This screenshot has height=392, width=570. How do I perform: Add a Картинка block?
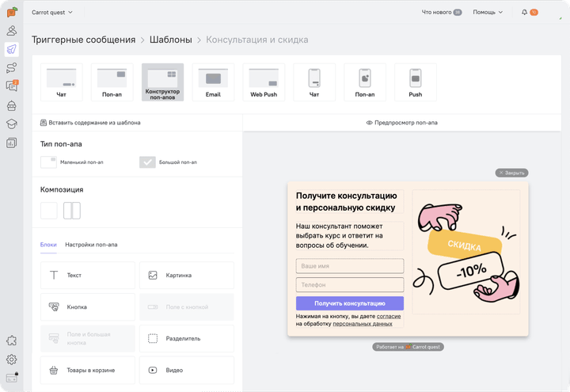[x=187, y=276]
